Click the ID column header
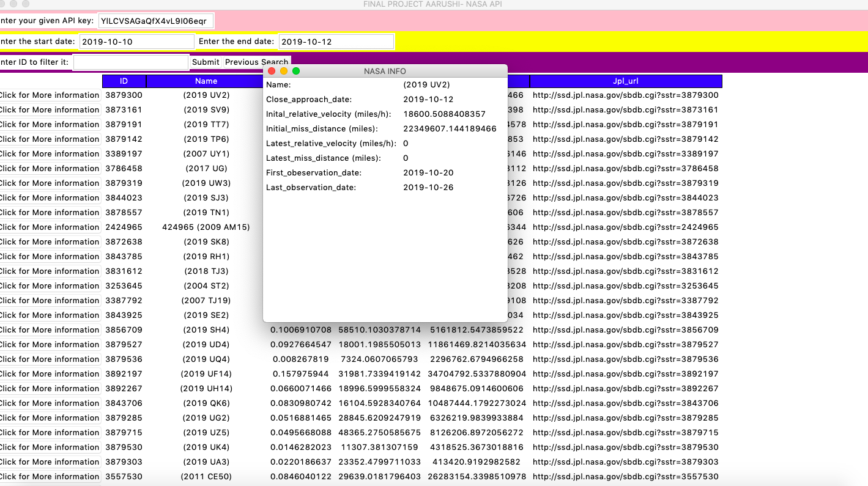 (x=124, y=81)
